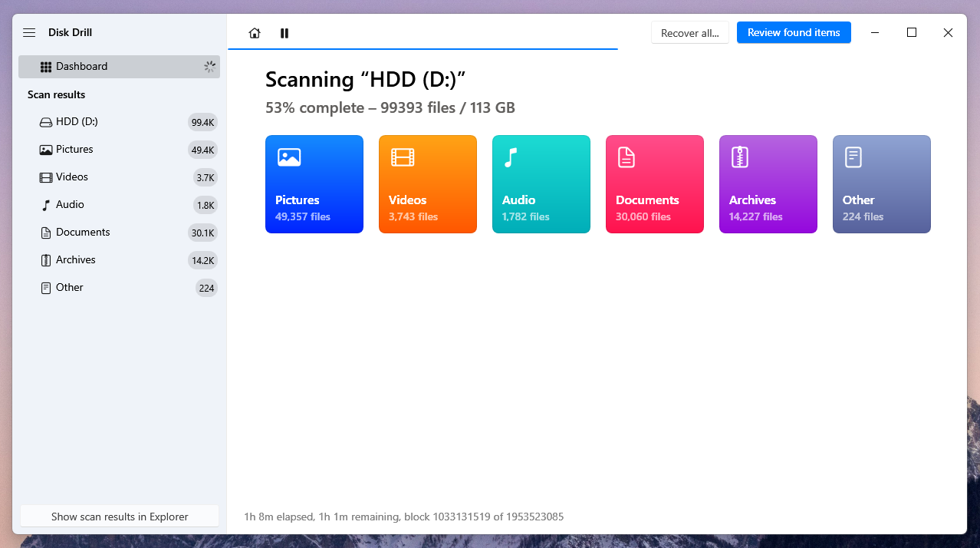
Task: Open Pictures in sidebar scan results
Action: (x=74, y=150)
